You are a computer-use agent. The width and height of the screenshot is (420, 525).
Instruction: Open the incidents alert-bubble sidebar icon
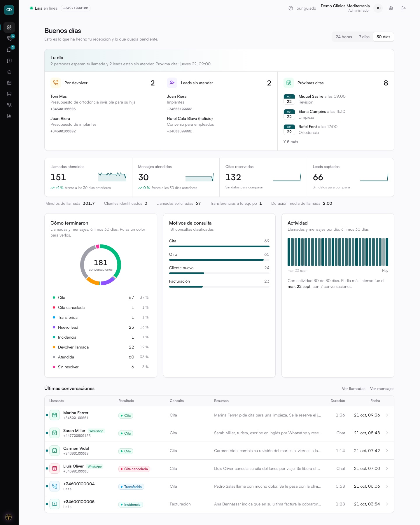(x=9, y=61)
